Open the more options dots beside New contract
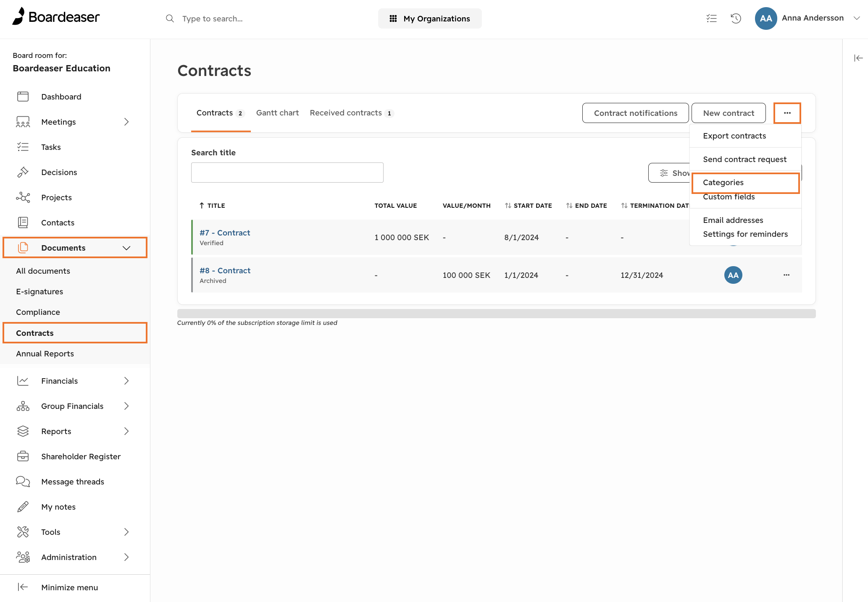This screenshot has height=602, width=868. click(x=787, y=113)
